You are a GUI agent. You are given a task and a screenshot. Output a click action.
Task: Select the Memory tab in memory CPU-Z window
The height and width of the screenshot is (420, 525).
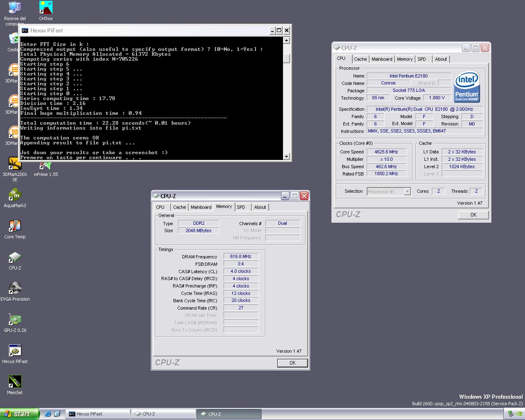pos(224,207)
